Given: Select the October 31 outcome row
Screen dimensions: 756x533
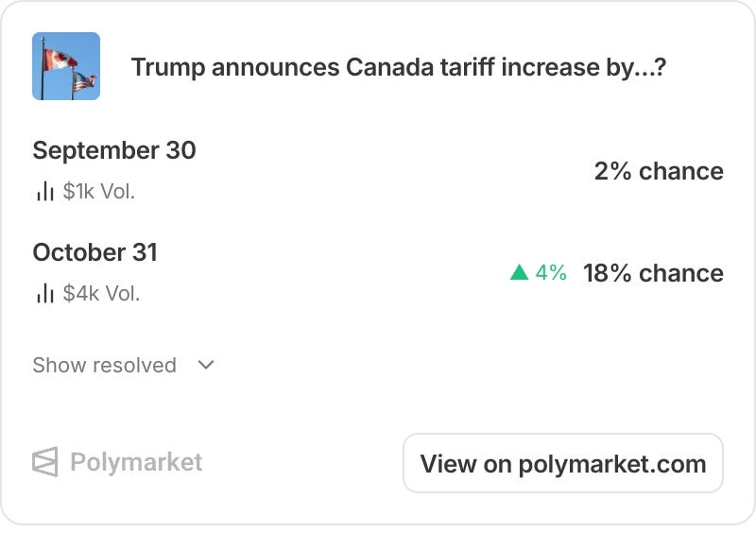Looking at the screenshot, I should [x=378, y=272].
